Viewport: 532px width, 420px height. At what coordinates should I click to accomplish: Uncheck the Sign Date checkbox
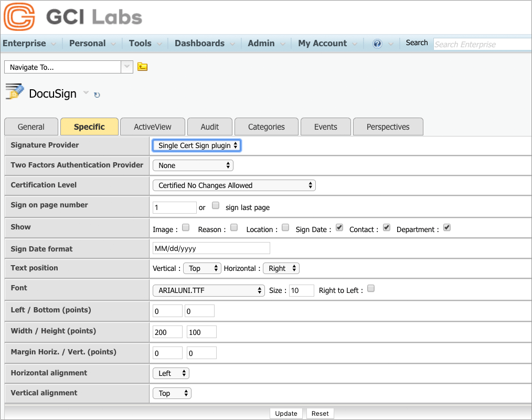click(339, 227)
